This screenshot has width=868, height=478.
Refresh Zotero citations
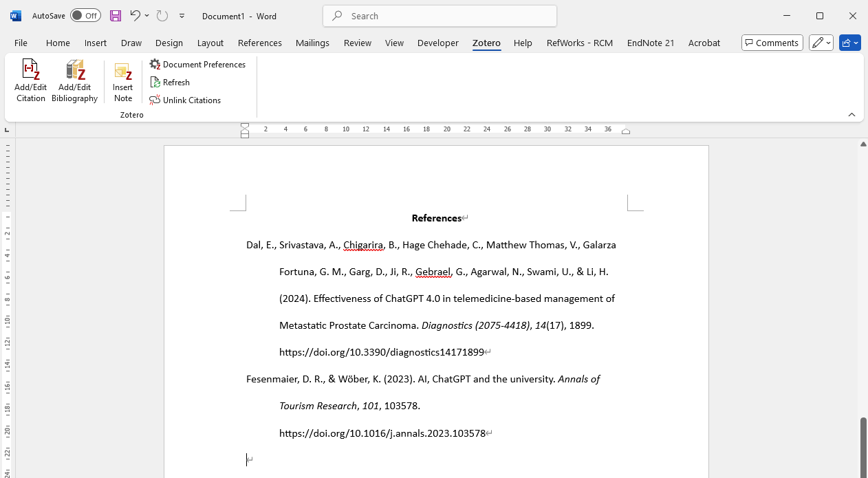point(170,83)
